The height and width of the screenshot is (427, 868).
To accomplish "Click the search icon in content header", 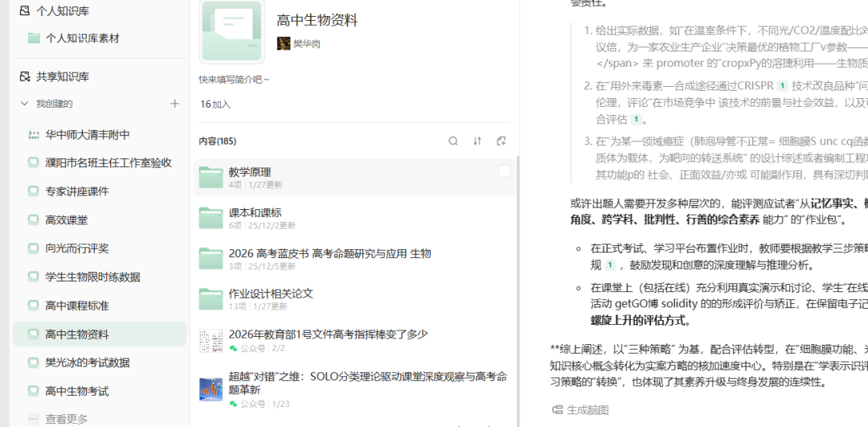I will pyautogui.click(x=453, y=142).
